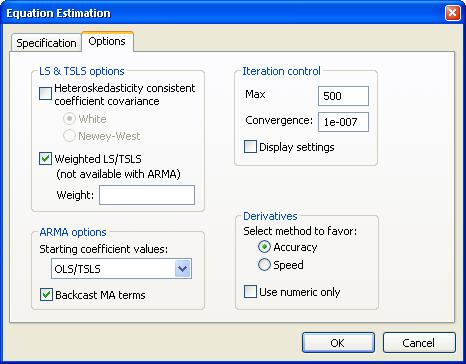The width and height of the screenshot is (466, 364).
Task: Switch to the Specification tab
Action: (46, 43)
